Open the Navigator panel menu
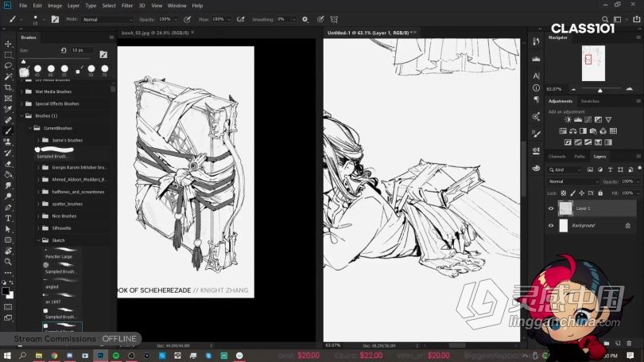 (x=638, y=37)
